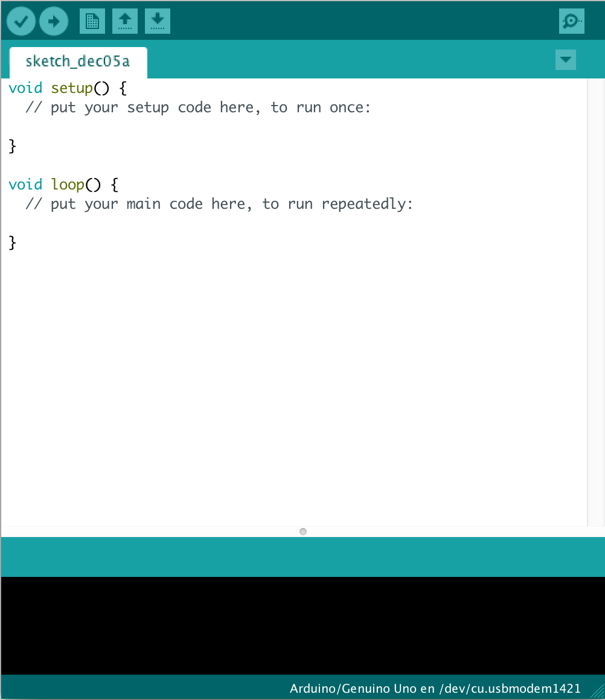Click the "void loop() {" line
The height and width of the screenshot is (700, 605).
[63, 185]
